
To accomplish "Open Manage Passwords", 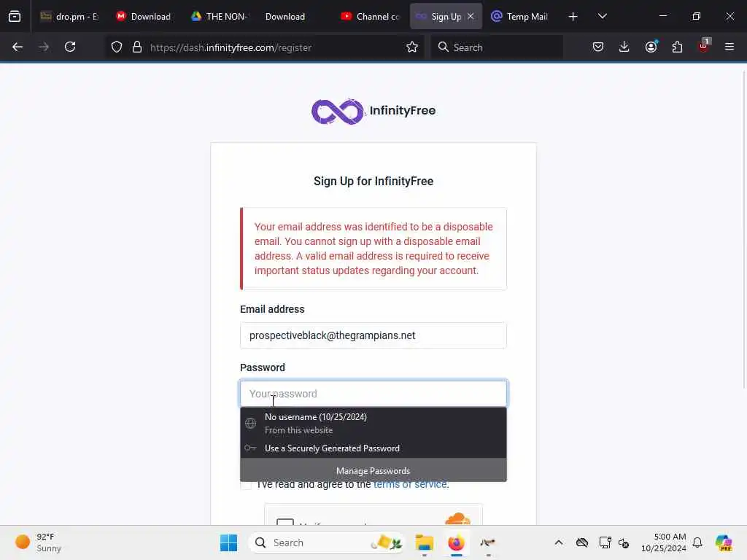I will [373, 470].
